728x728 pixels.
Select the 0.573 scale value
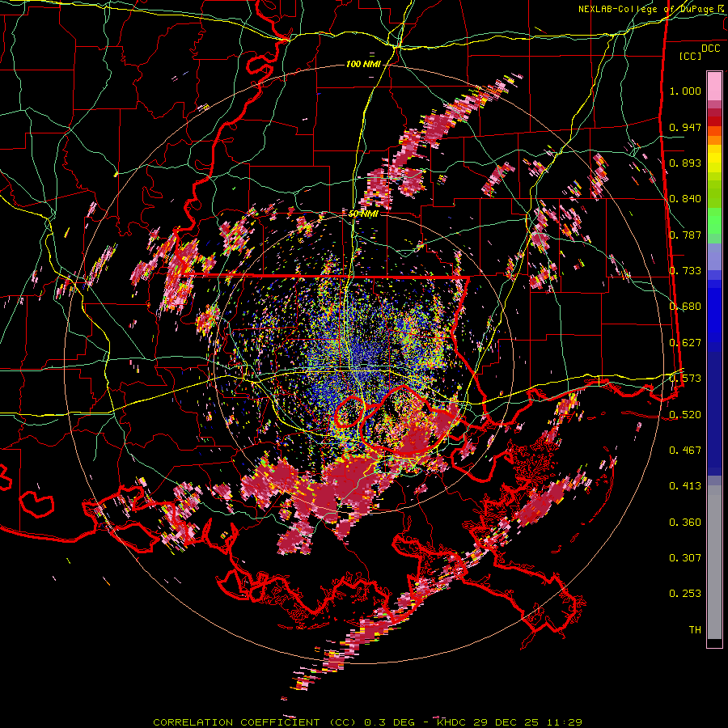(685, 379)
